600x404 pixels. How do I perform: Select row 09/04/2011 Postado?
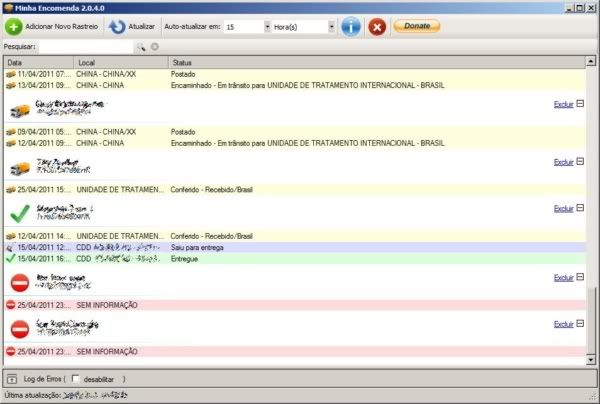pyautogui.click(x=295, y=132)
